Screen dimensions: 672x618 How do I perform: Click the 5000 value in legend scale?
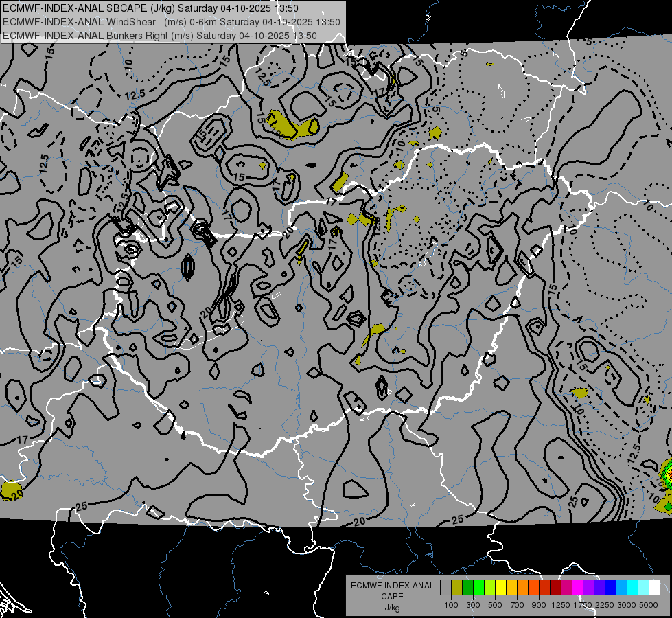(649, 605)
